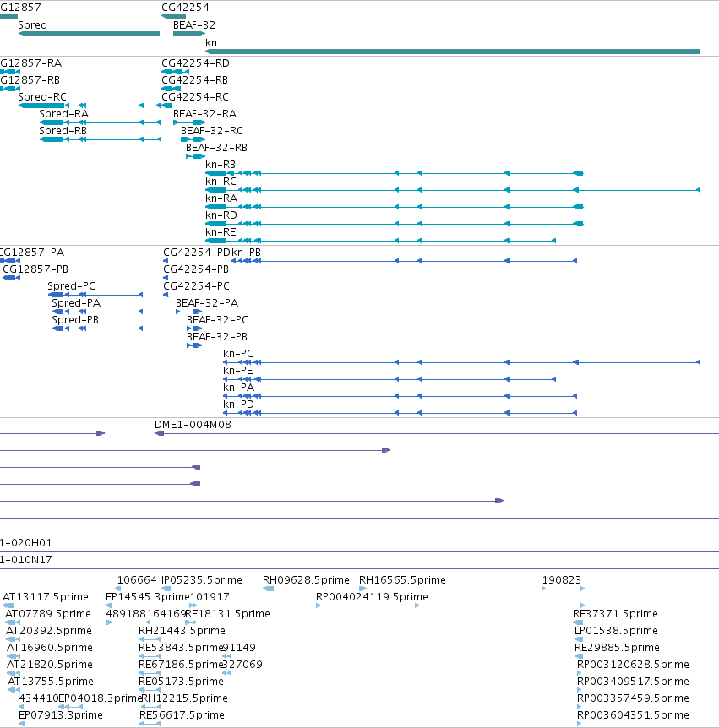Screen dimensions: 719x728
Task: Click the kn-PA protein label
Action: pos(239,387)
